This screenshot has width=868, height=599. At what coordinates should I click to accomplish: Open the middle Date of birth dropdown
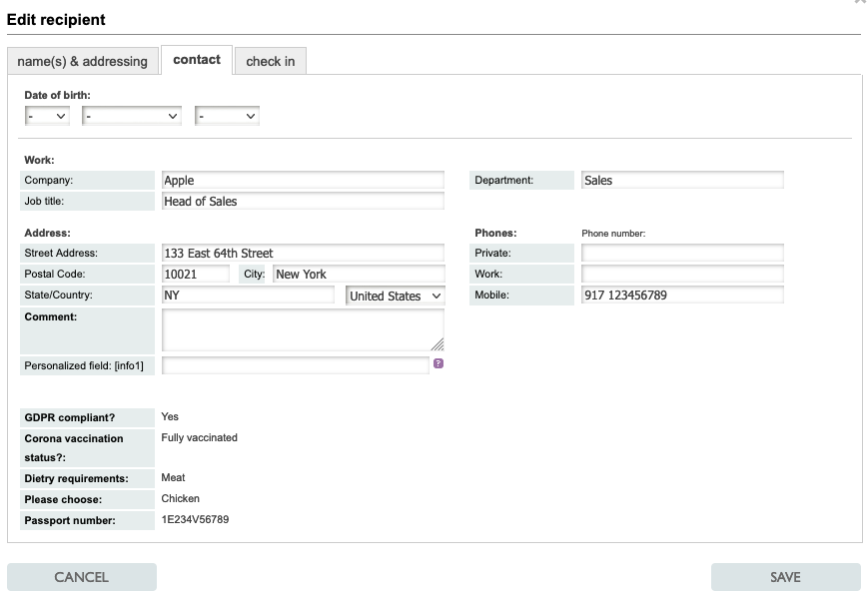click(x=132, y=117)
